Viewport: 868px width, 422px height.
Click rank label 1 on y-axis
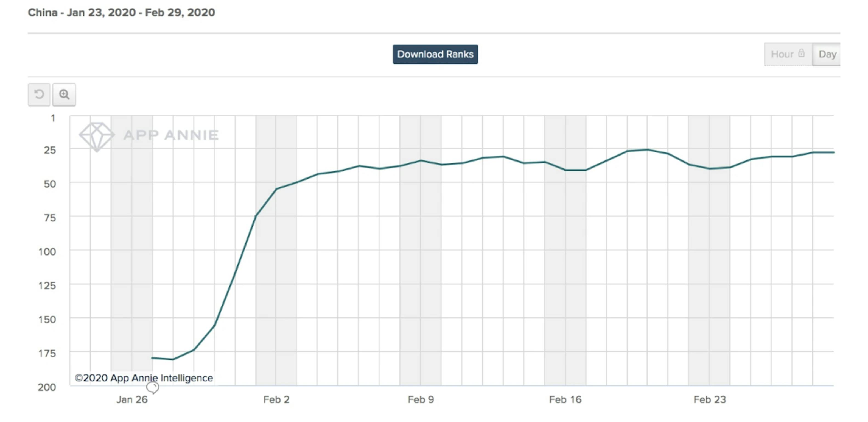(x=53, y=118)
